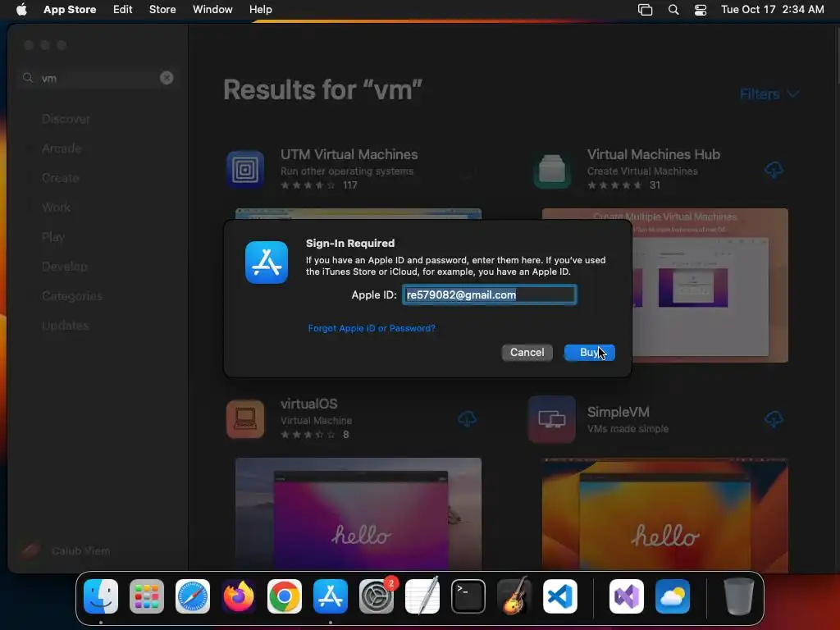Open virtualOS title

pos(309,404)
